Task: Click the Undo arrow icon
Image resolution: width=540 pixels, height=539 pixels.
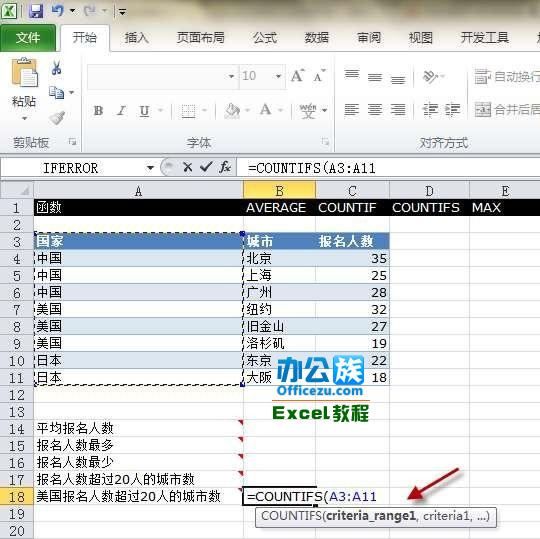Action: [58, 11]
